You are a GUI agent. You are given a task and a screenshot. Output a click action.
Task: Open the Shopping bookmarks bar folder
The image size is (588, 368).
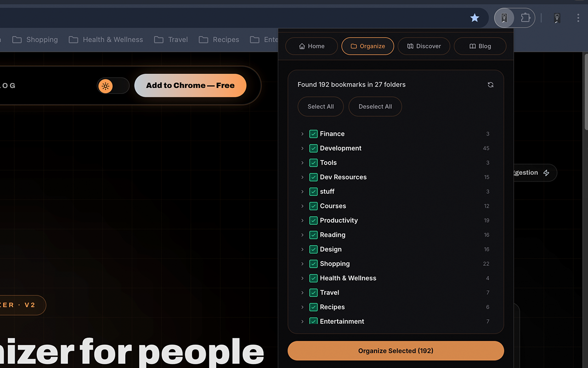(x=35, y=40)
